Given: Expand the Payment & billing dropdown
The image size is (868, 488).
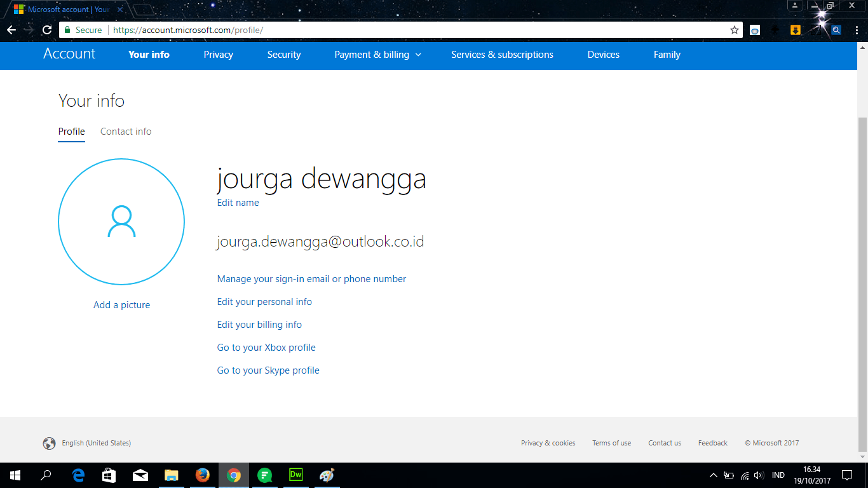Looking at the screenshot, I should (x=377, y=55).
